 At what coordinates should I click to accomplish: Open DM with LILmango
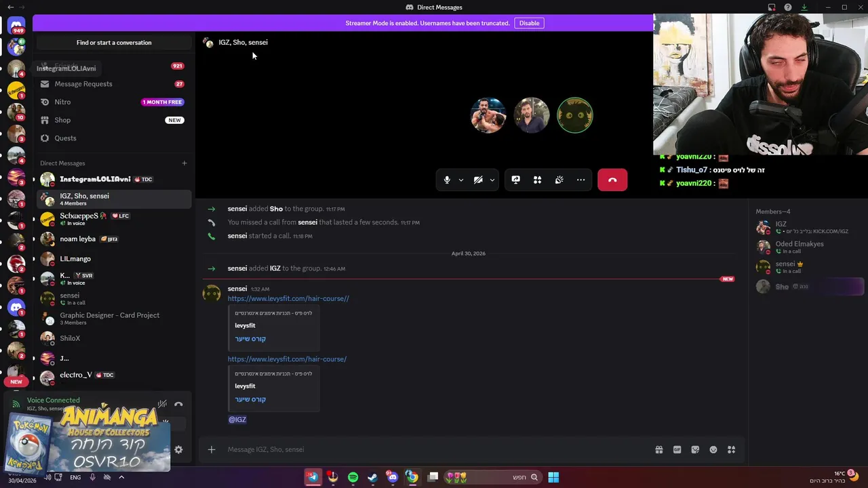pyautogui.click(x=114, y=259)
